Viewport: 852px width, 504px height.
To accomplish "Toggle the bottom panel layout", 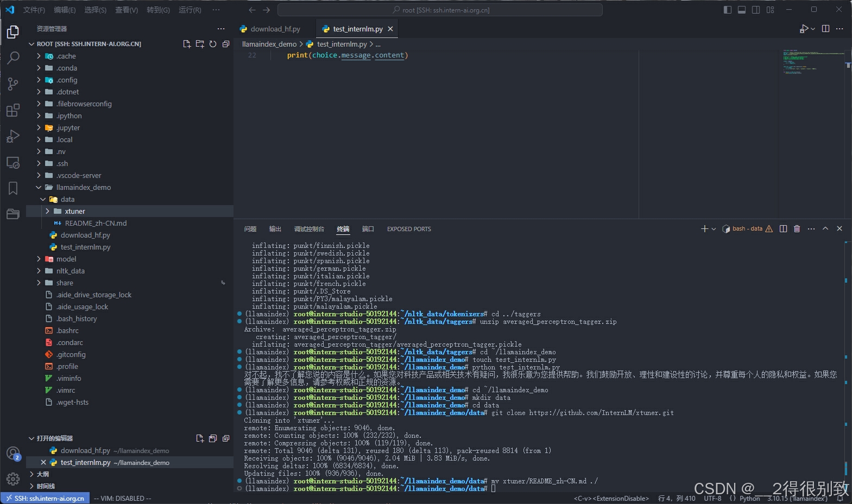I will tap(742, 10).
